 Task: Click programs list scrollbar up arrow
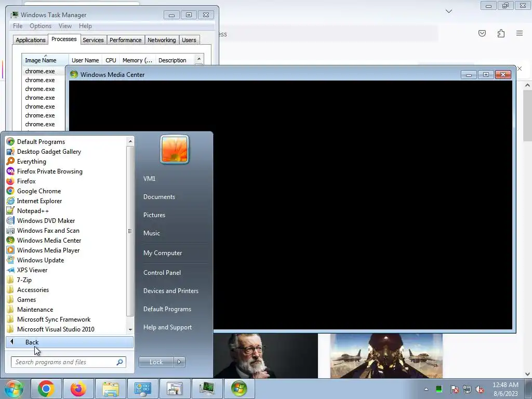(130, 141)
